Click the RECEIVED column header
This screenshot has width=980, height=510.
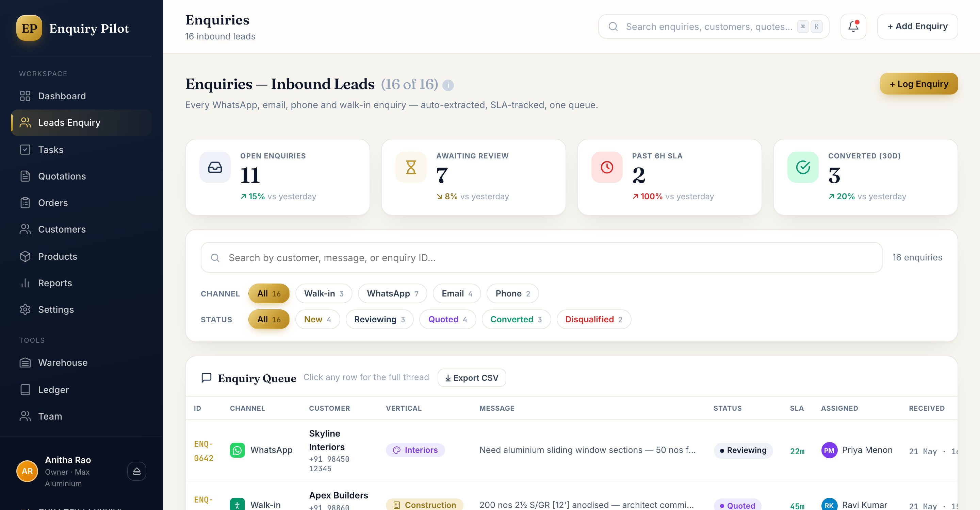pos(926,408)
